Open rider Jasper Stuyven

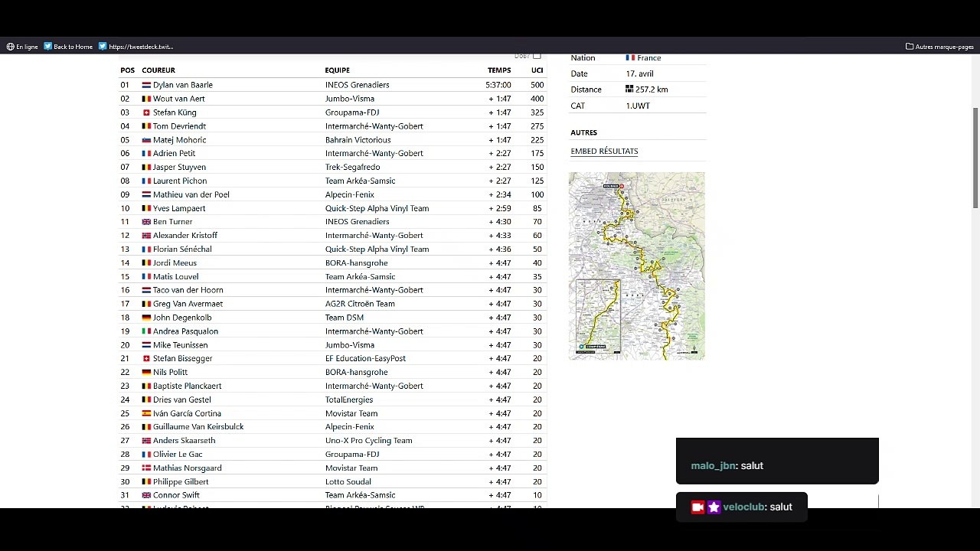pos(179,167)
